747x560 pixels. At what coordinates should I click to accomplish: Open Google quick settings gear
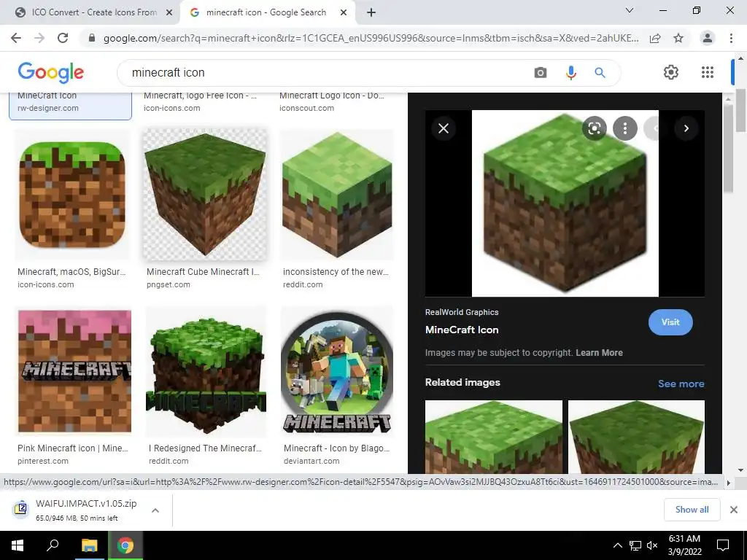(671, 72)
